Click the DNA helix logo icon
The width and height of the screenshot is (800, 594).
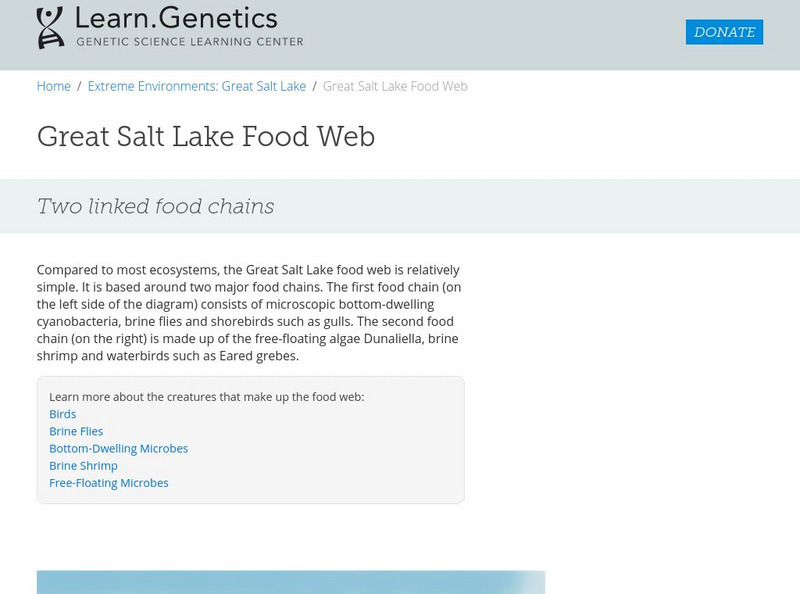[50, 28]
